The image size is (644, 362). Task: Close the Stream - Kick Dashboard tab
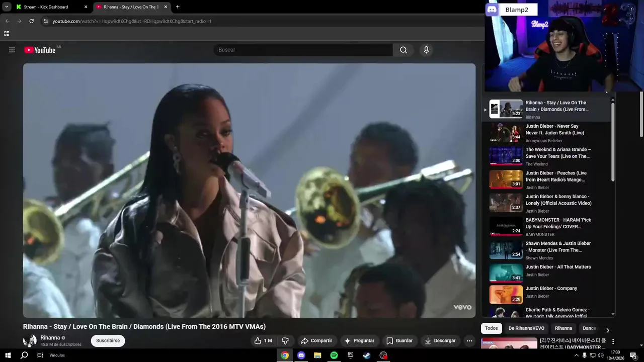click(86, 7)
